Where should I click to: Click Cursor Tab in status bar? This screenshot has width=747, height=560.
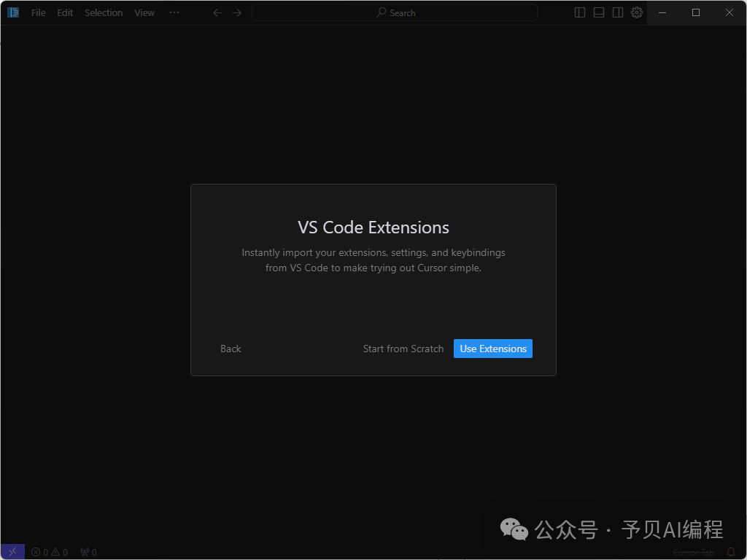pos(694,553)
